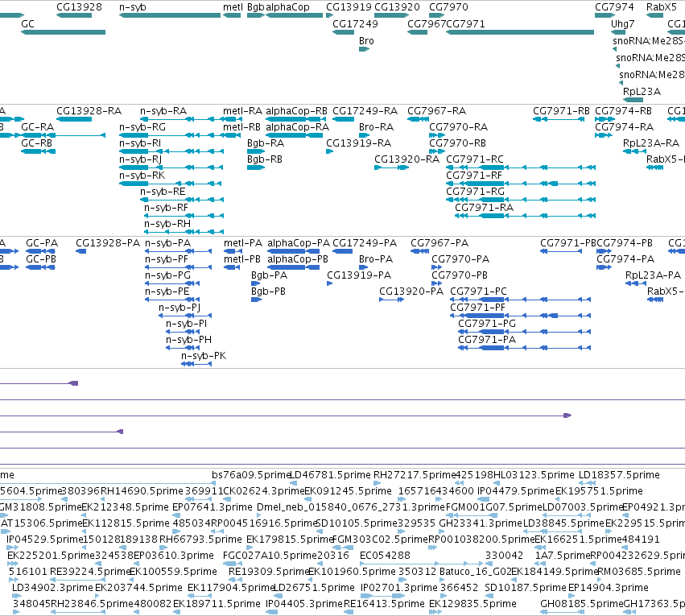This screenshot has height=616, width=685.
Task: Click transcript n-syb-RH
Action: pyautogui.click(x=167, y=224)
